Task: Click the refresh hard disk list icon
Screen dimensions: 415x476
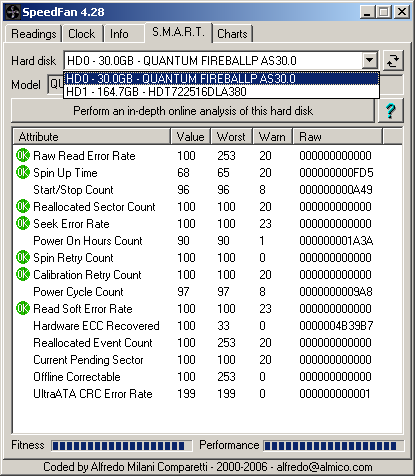Action: (393, 61)
